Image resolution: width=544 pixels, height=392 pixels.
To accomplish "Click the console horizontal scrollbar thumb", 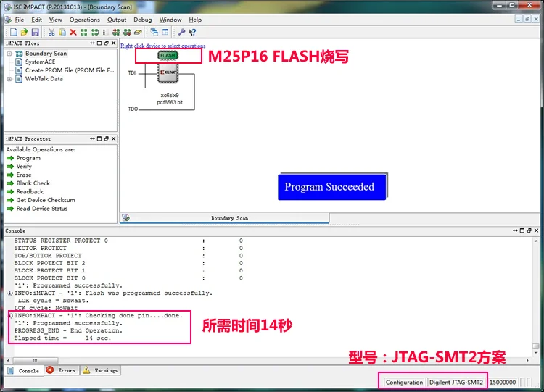I will pos(36,360).
